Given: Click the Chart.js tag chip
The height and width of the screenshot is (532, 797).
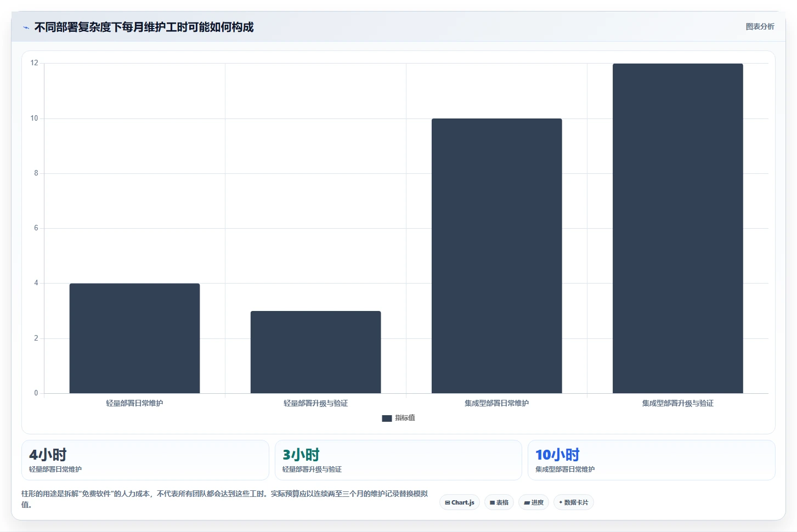Looking at the screenshot, I should [x=460, y=502].
